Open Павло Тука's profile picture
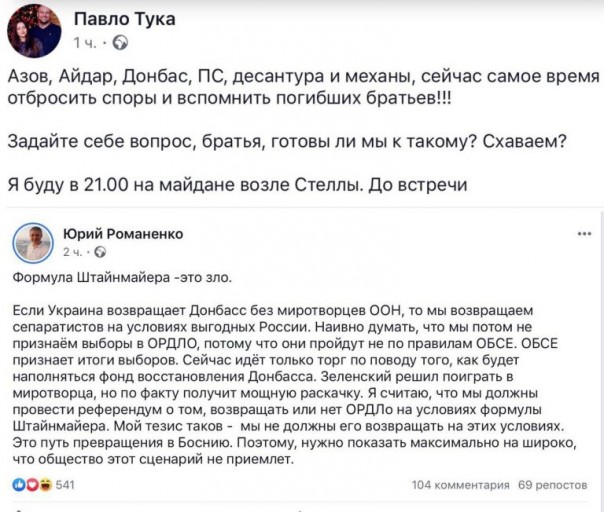The height and width of the screenshot is (512, 604). click(x=35, y=31)
